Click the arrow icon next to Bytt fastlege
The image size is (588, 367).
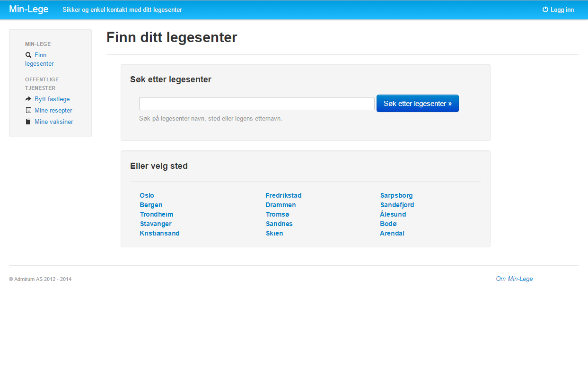point(28,99)
